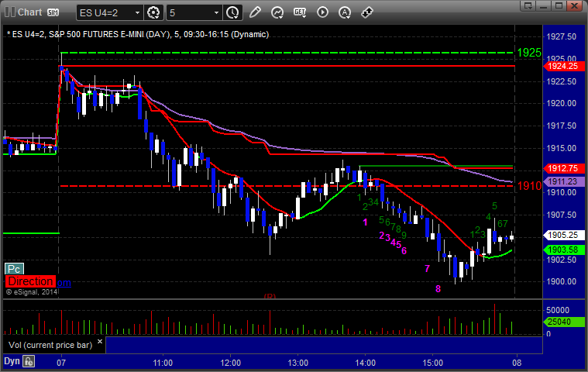Click the 12:00 time axis label
This screenshot has height=372, width=588.
[x=230, y=363]
